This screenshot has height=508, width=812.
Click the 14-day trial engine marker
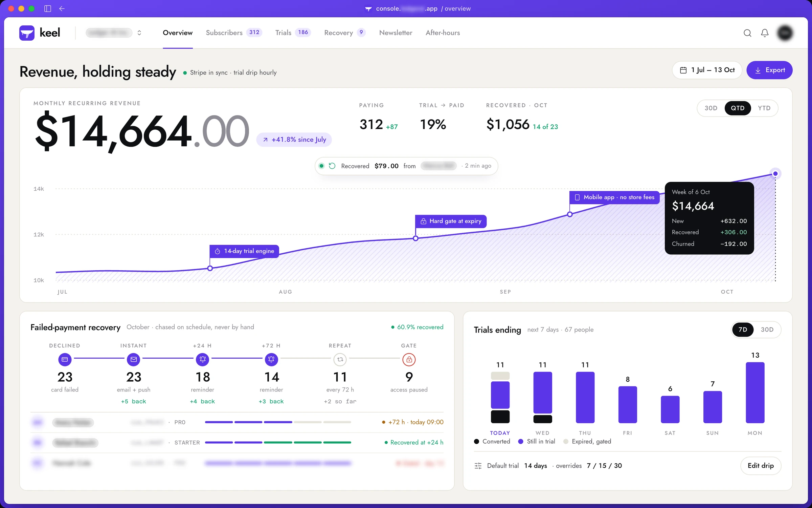244,251
